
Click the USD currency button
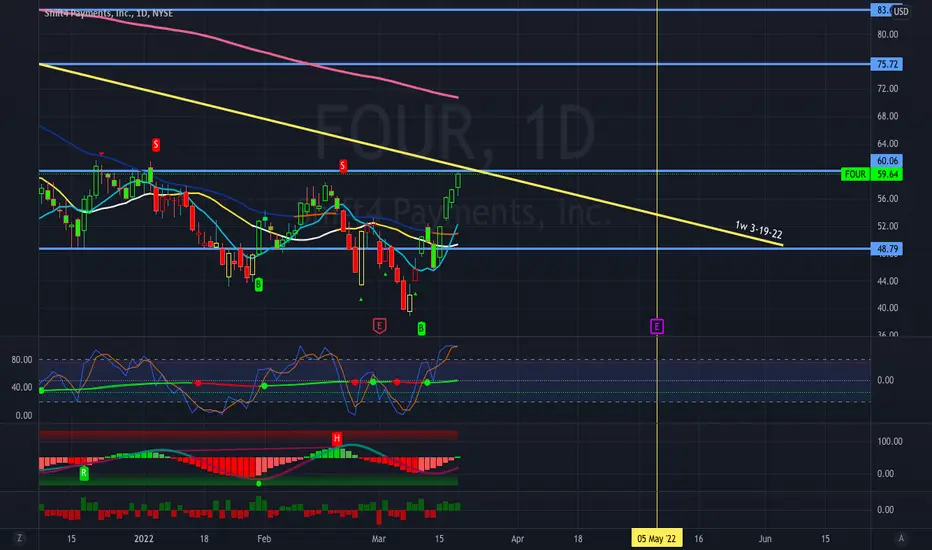click(x=900, y=11)
